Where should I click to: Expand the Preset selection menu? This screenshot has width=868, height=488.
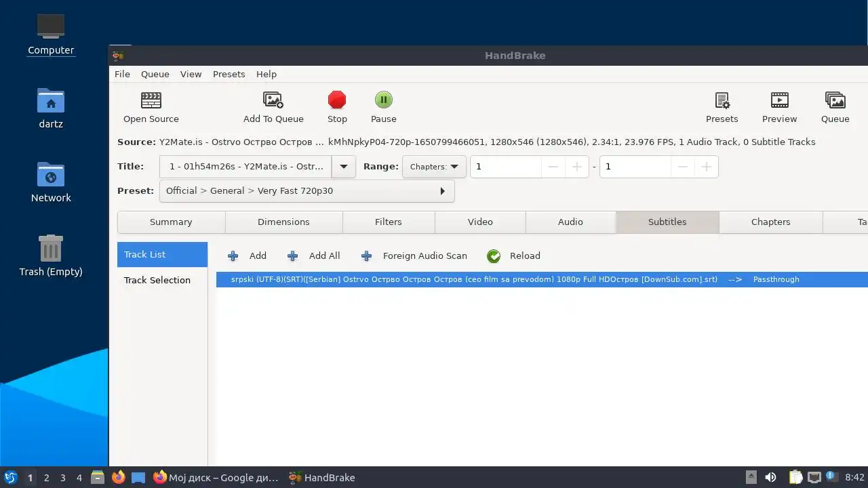click(x=307, y=191)
